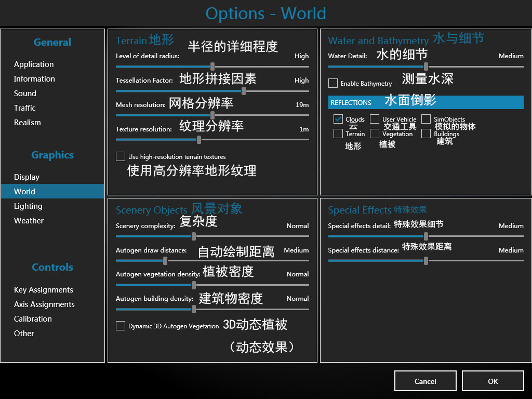Enable Dynamic 3D Autogen Vegetation
This screenshot has height=399, width=532.
121,326
